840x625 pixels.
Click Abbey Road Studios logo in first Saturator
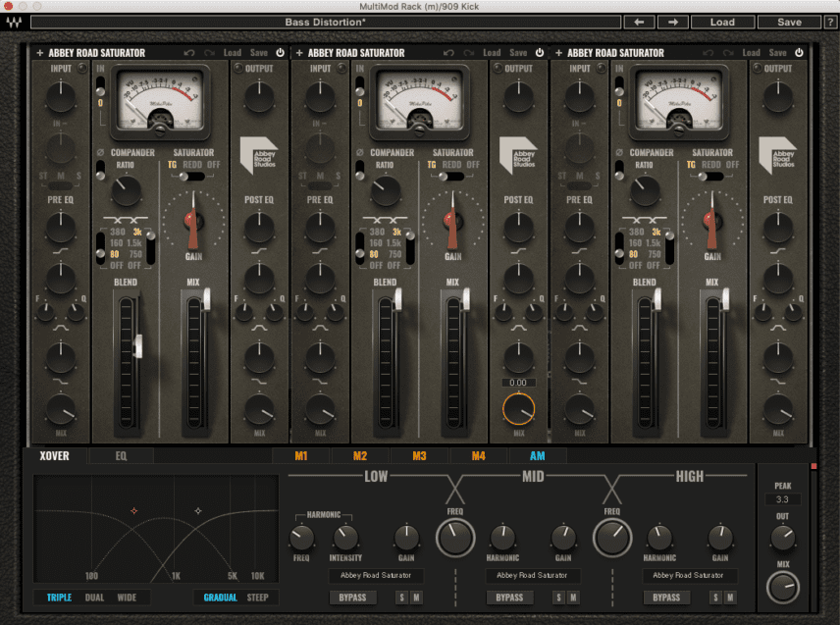258,155
